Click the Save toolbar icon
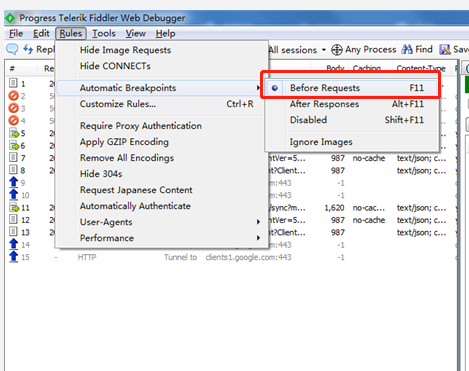The image size is (469, 371). (445, 50)
